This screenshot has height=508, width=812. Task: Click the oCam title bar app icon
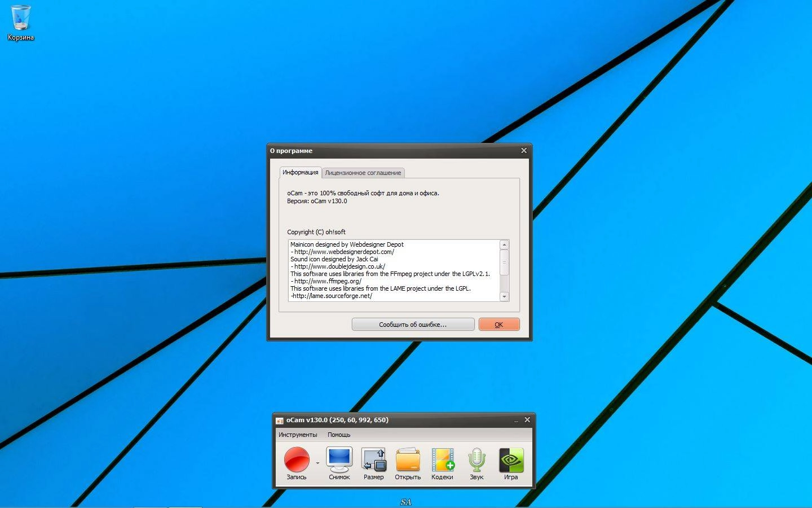click(279, 421)
